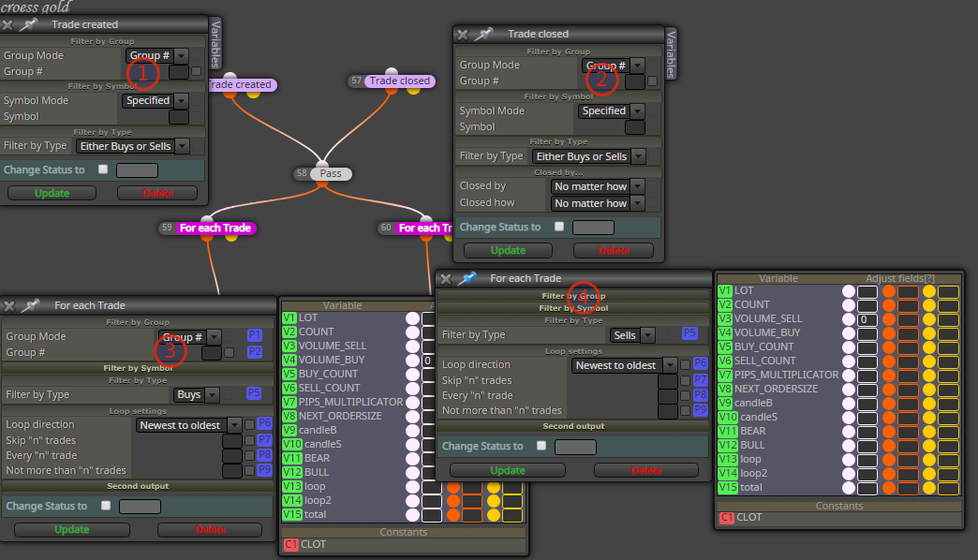
Task: Click pin icon in Trade closed panel
Action: tap(484, 34)
